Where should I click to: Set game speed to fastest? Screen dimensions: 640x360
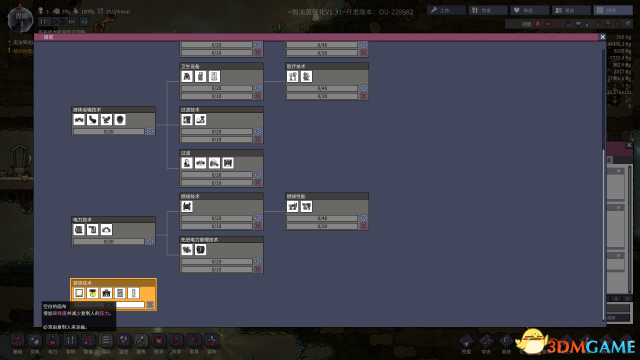72,21
